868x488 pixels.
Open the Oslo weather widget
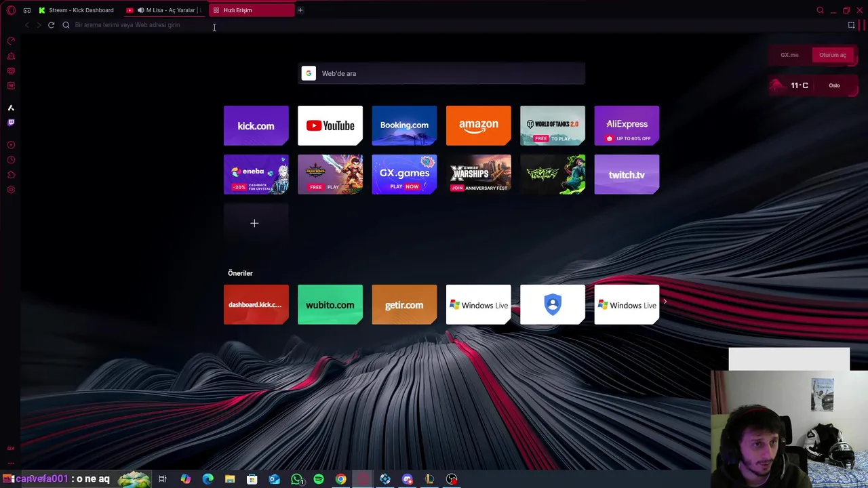[x=812, y=85]
